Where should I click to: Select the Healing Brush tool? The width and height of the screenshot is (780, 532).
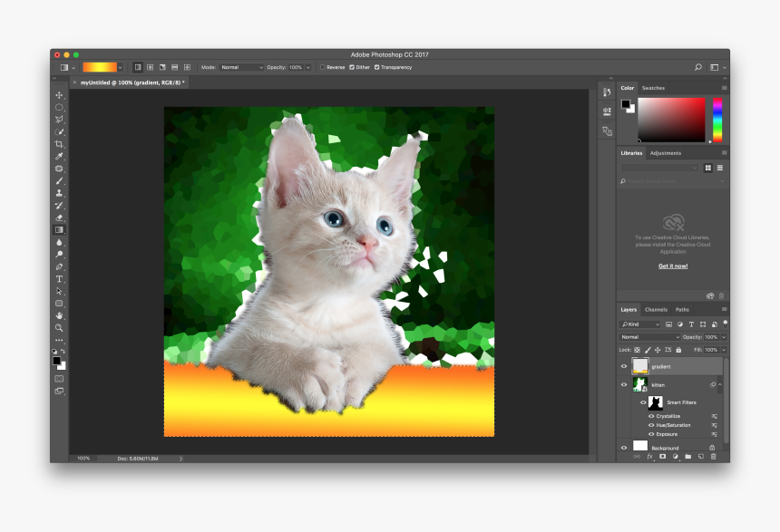tap(59, 169)
